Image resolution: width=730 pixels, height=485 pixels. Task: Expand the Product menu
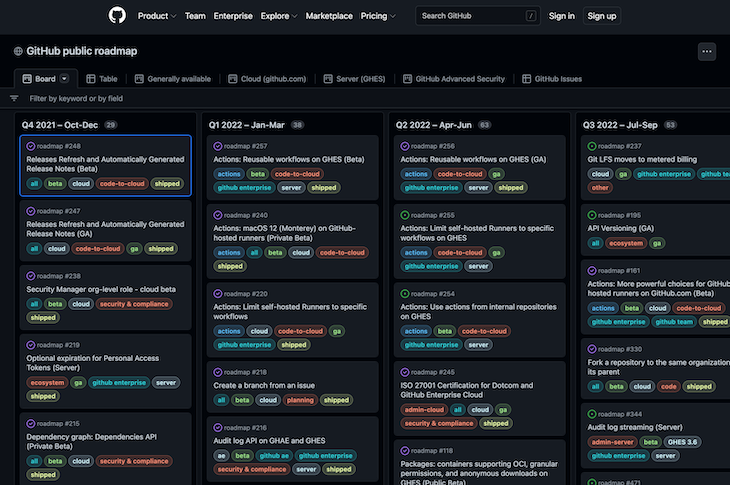[156, 16]
